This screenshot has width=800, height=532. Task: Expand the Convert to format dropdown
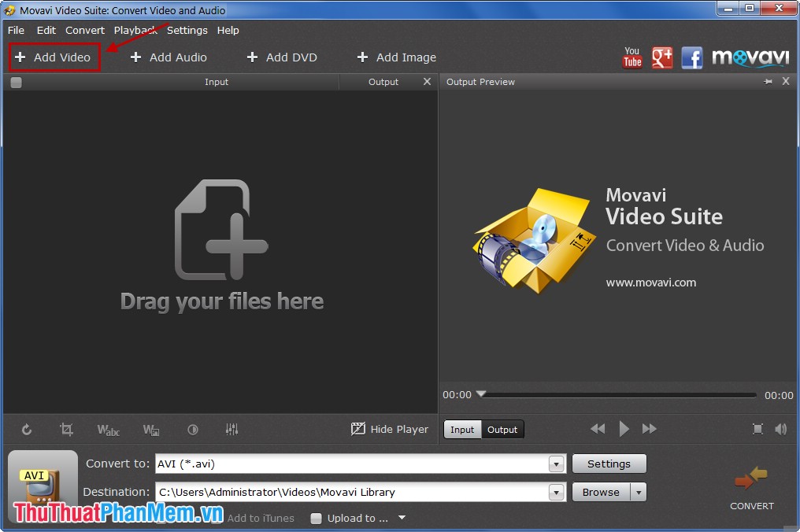[x=557, y=464]
